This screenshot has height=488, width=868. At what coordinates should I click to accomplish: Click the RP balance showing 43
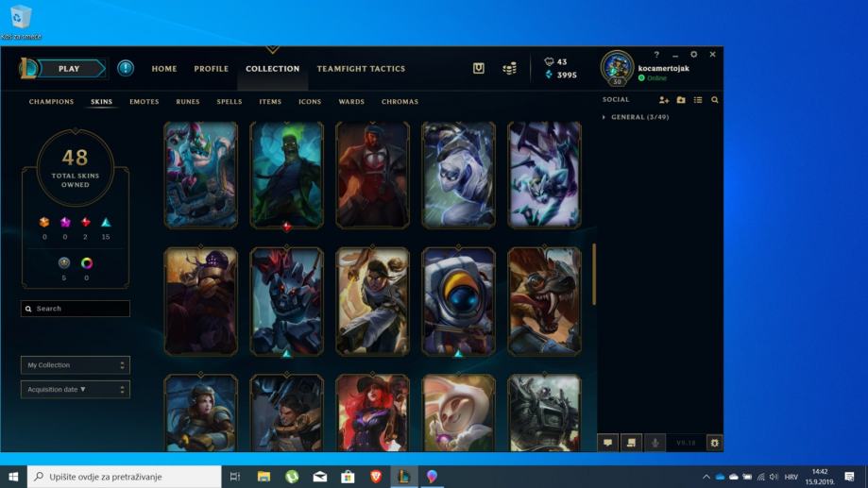(x=555, y=61)
